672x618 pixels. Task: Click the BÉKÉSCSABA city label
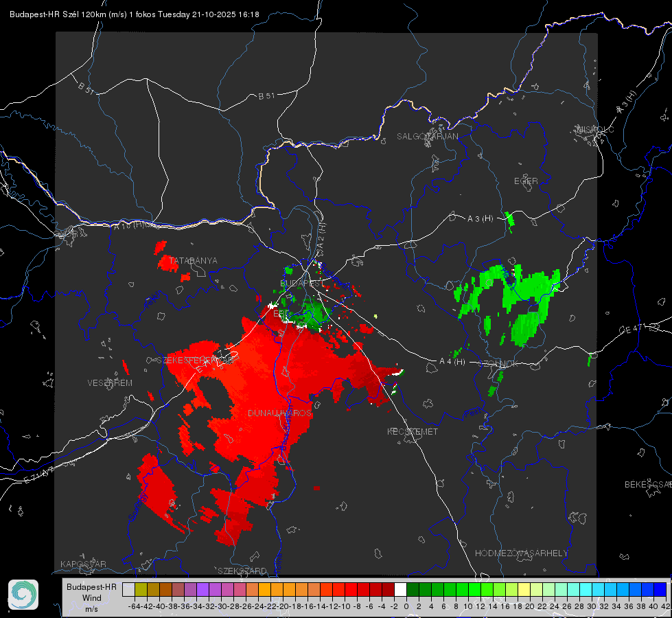point(648,484)
